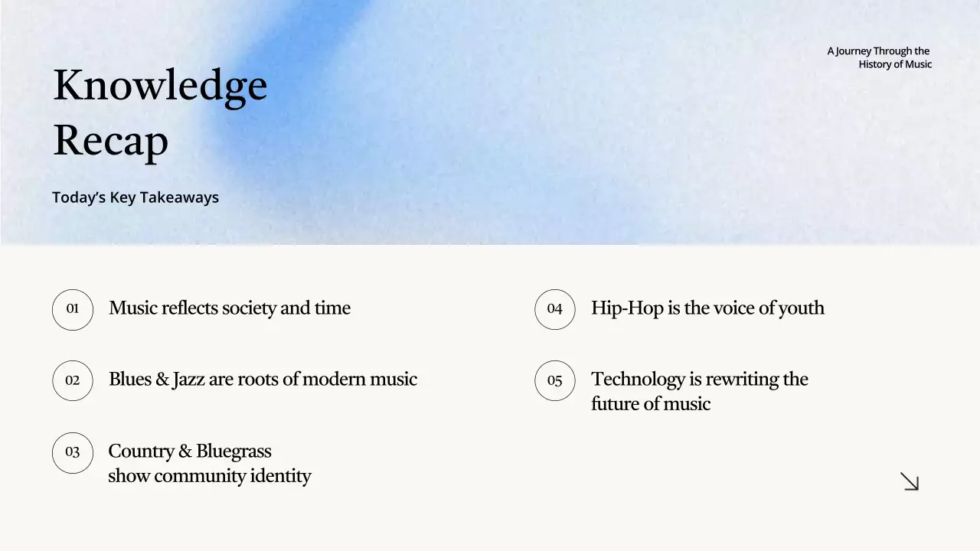Click the "show community identity" line
The height and width of the screenshot is (551, 980).
tap(210, 476)
